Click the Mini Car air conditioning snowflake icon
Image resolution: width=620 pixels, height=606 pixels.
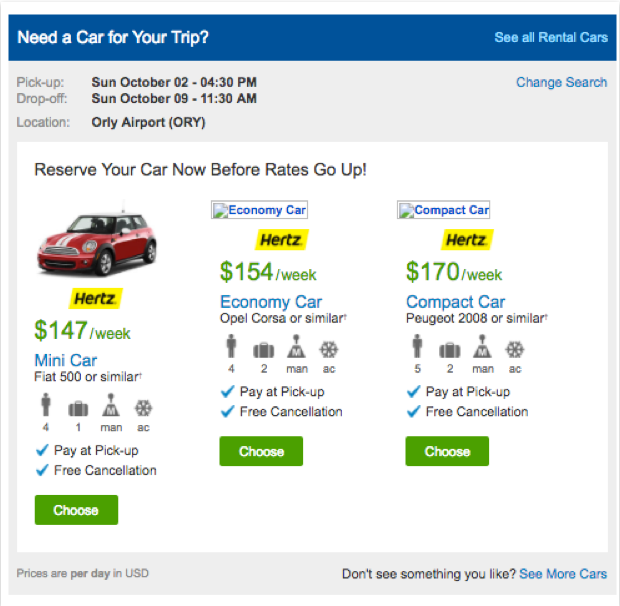click(x=144, y=408)
